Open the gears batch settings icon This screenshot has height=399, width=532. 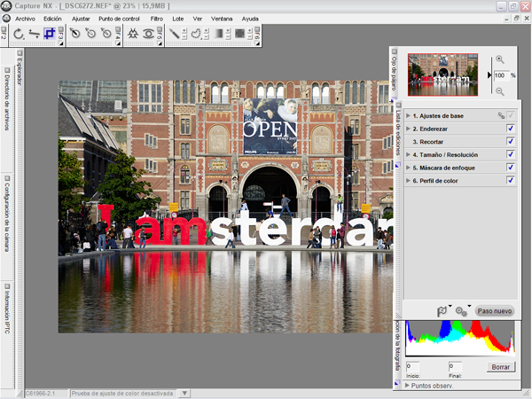[x=461, y=311]
